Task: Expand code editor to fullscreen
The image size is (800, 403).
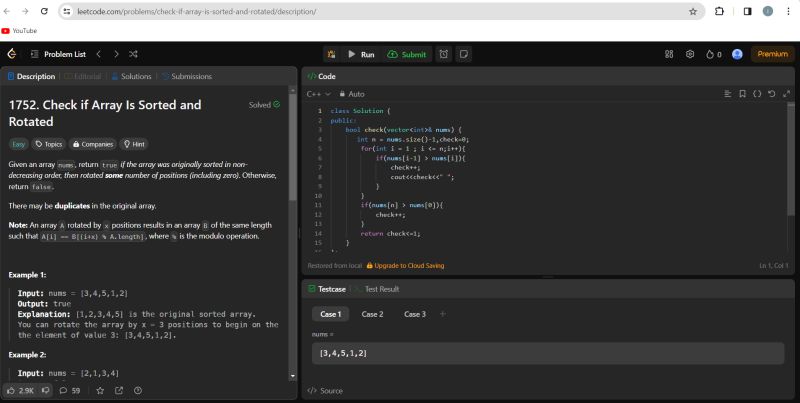Action: [x=785, y=93]
